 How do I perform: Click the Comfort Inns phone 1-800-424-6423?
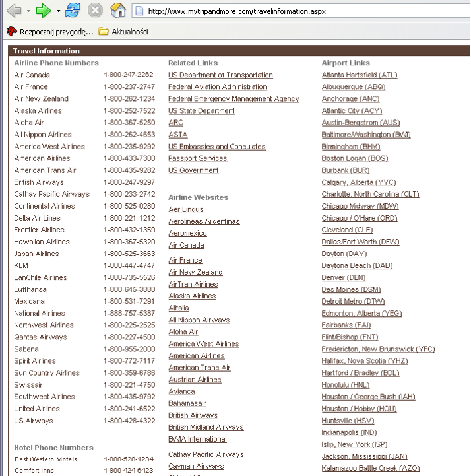(x=129, y=471)
